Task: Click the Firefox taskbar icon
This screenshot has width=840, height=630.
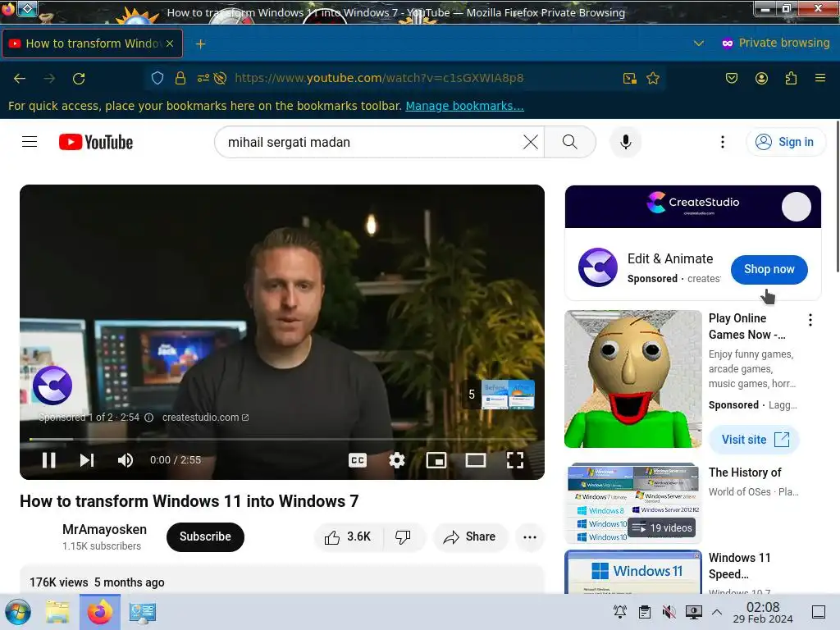Action: [x=100, y=612]
